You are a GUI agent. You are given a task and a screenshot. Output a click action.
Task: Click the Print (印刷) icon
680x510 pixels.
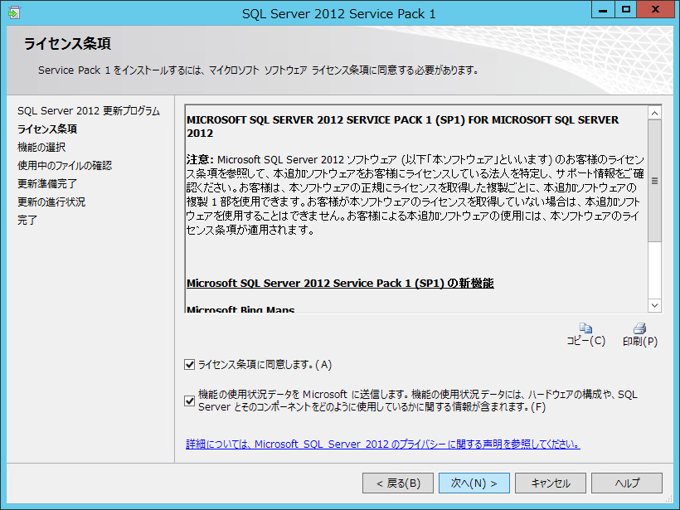(x=640, y=328)
